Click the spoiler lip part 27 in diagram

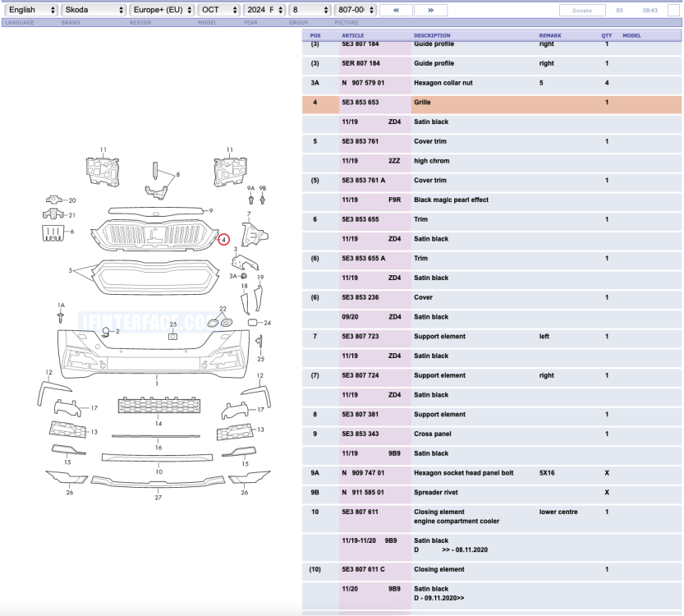158,481
